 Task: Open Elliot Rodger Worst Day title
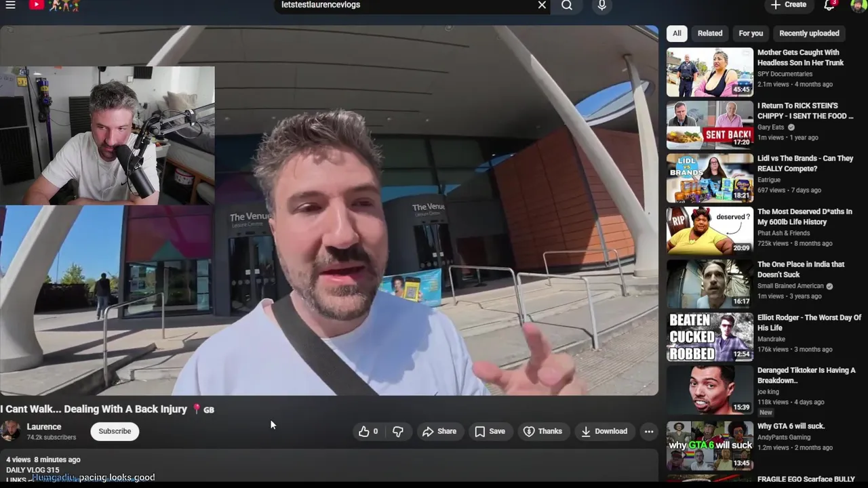pyautogui.click(x=809, y=323)
